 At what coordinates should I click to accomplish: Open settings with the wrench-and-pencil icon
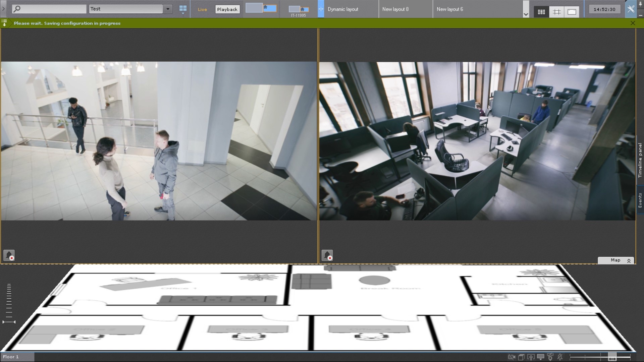631,9
